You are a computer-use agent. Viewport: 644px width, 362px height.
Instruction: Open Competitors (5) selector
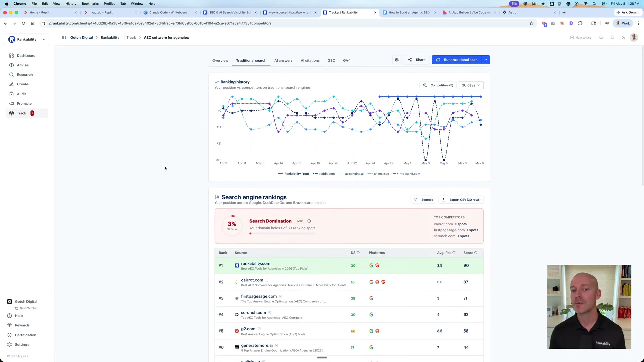coord(438,85)
